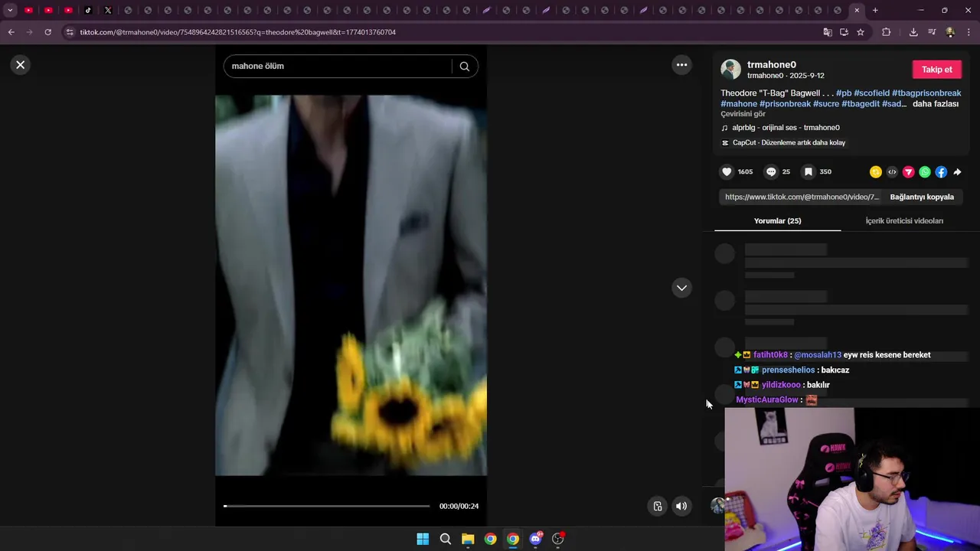Click the search magnifier in video search box

[x=464, y=66]
